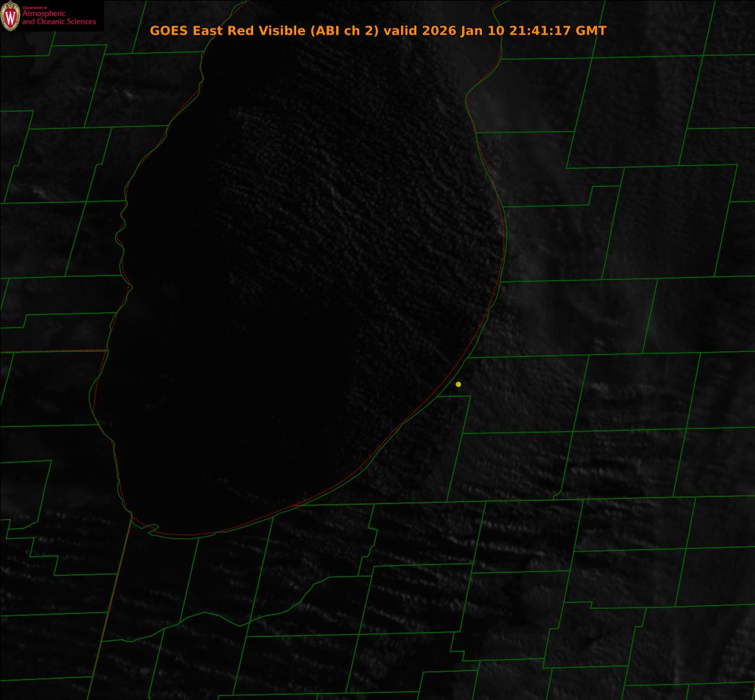Click the "Atmospheric" word beside the crest
This screenshot has height=700, width=755.
(44, 14)
